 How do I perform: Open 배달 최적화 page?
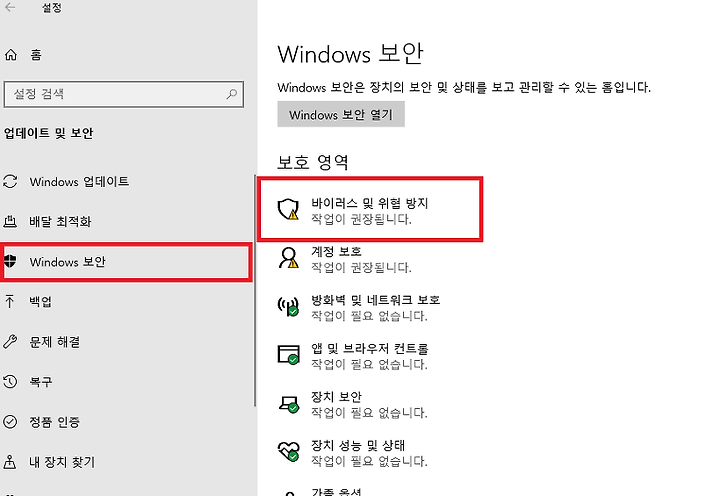(60, 222)
